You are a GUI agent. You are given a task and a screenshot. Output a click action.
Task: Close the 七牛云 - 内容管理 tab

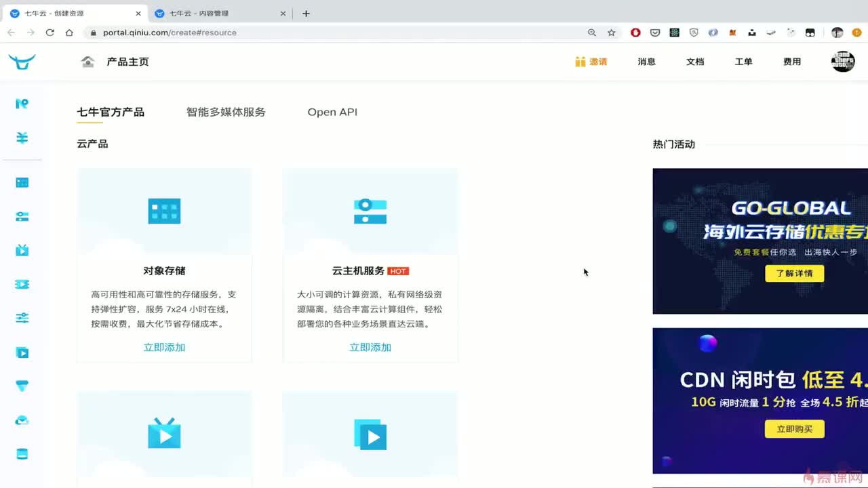point(283,14)
